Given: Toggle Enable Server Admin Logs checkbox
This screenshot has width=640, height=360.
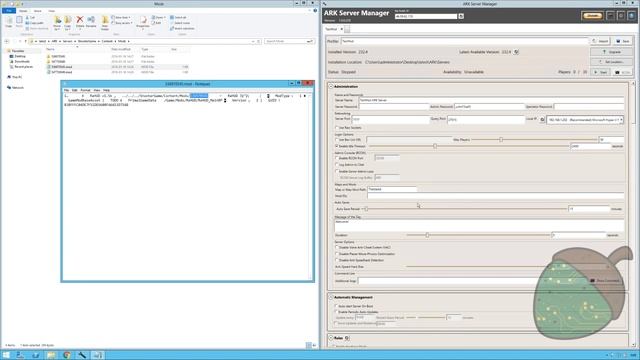Looking at the screenshot, I should (337, 171).
